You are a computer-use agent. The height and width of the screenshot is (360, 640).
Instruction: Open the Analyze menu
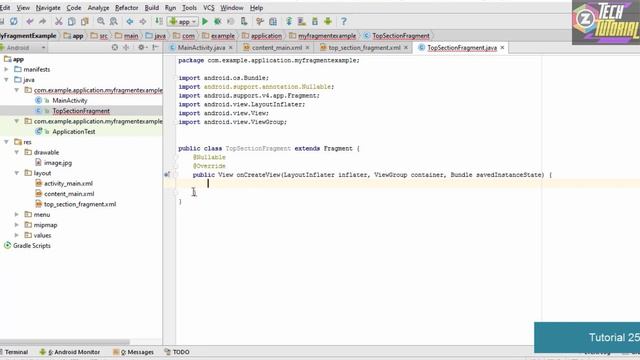coord(98,8)
